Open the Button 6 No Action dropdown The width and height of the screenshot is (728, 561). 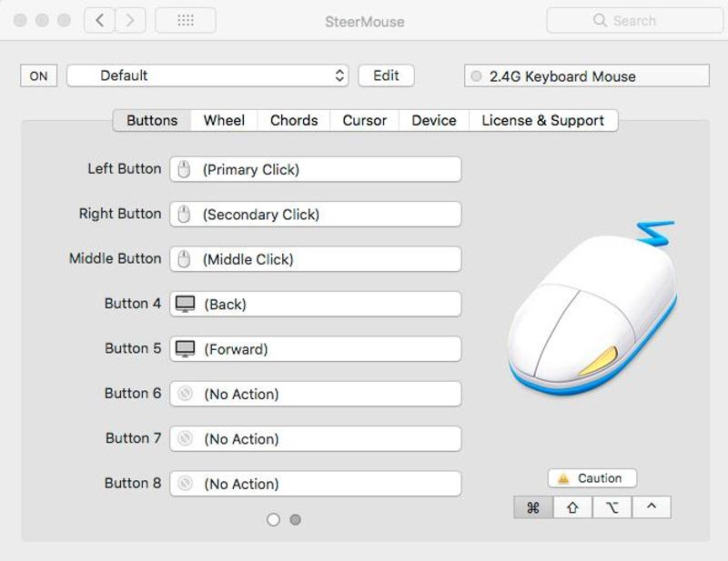tap(316, 394)
